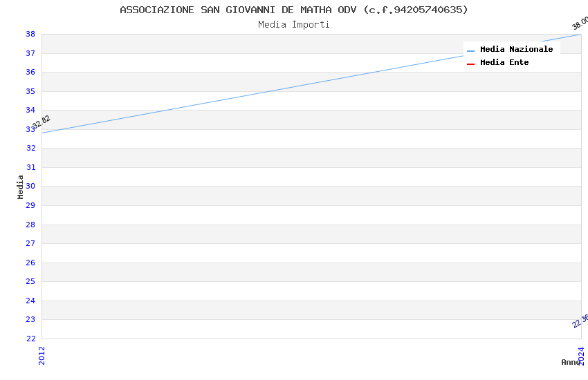The width and height of the screenshot is (588, 380).
Task: Click the y-axis value 25
Action: click(x=30, y=281)
